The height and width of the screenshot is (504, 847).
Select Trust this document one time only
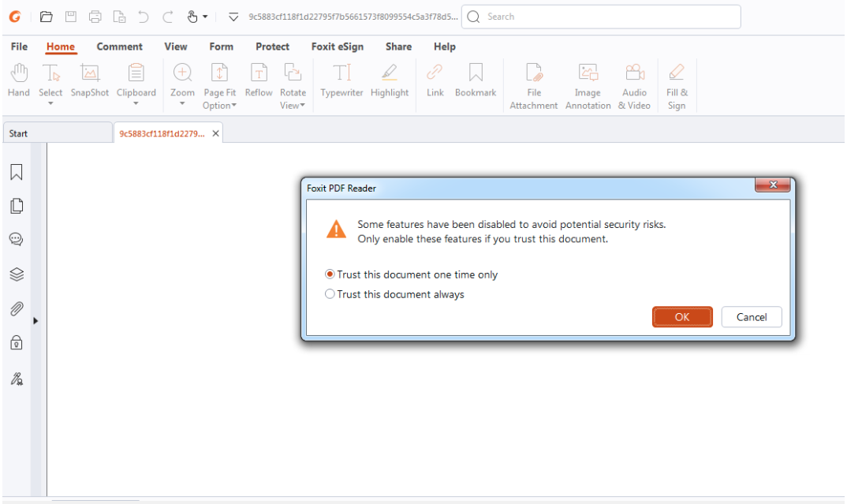point(330,274)
